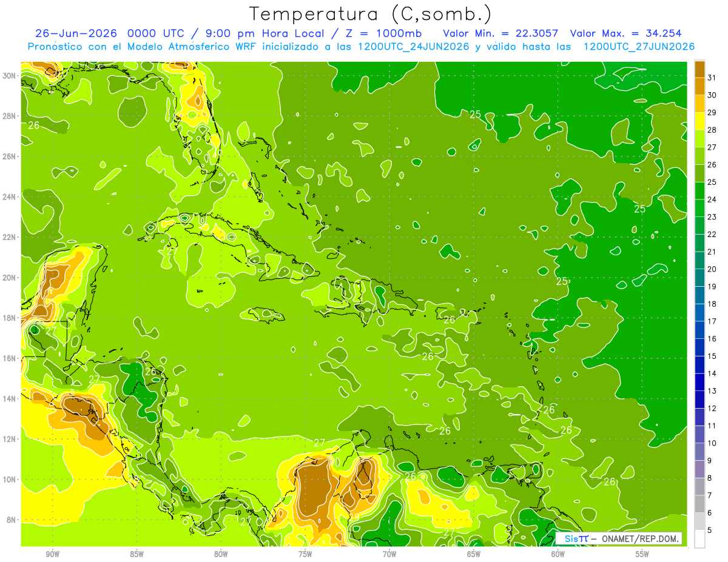The width and height of the screenshot is (728, 562).
Task: Click the colorbar value "8"
Action: tap(710, 478)
